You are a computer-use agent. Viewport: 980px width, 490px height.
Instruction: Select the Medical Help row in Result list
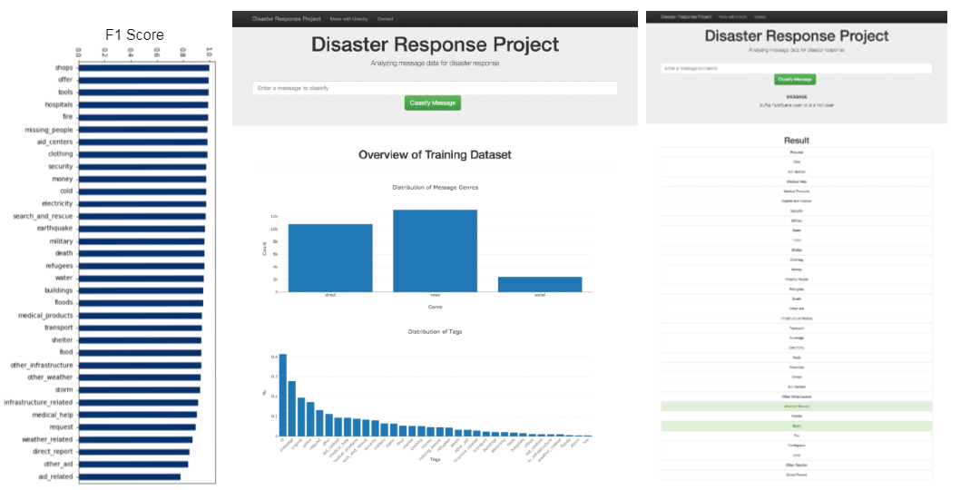coord(796,181)
